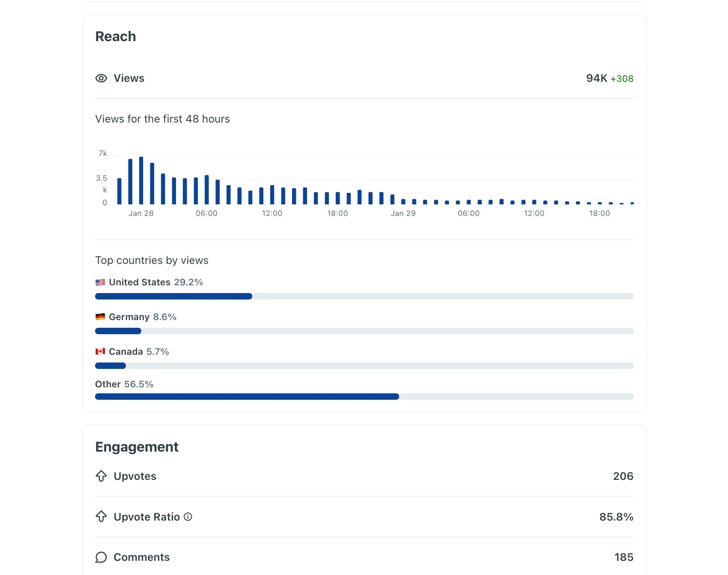Click the Germany flag icon
This screenshot has width=728, height=575.
[100, 317]
